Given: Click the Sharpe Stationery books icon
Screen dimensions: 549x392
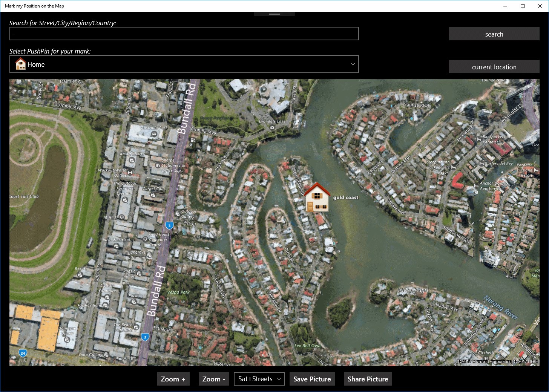Looking at the screenshot, I should click(x=158, y=165).
